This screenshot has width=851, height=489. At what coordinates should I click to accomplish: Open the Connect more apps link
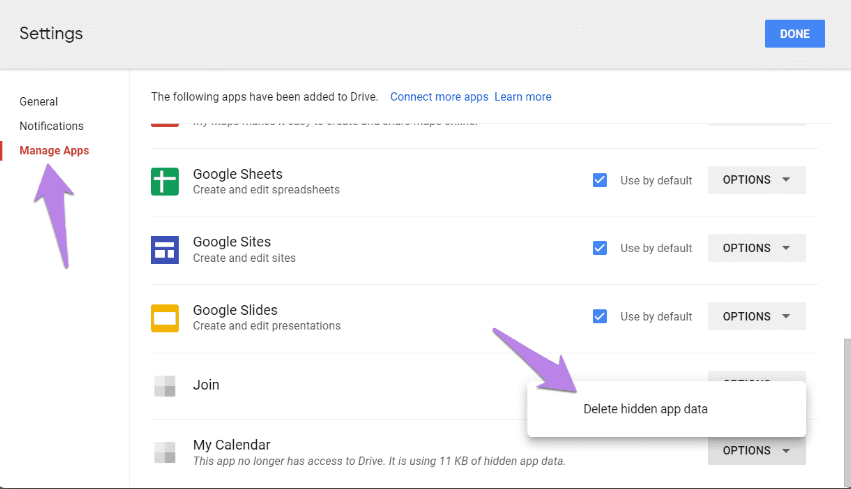439,97
